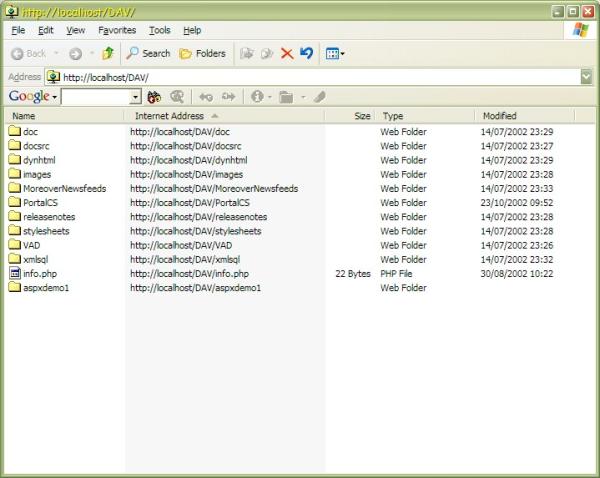Click the PHP File type cell

click(x=396, y=274)
